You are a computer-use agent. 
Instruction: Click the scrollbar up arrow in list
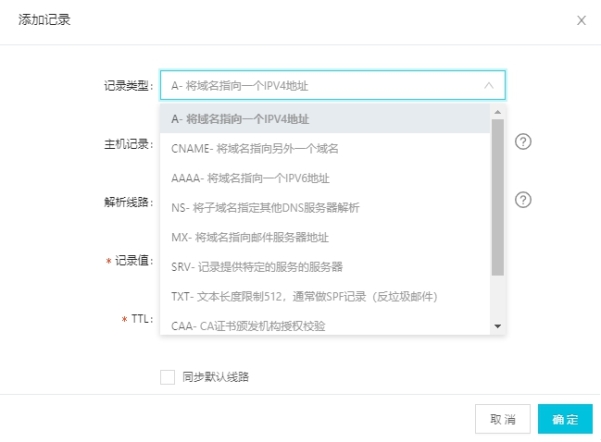pos(498,112)
